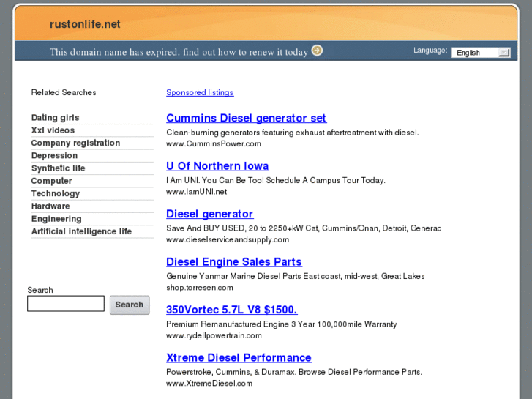Click the Save And BUY USED description

pos(304,228)
